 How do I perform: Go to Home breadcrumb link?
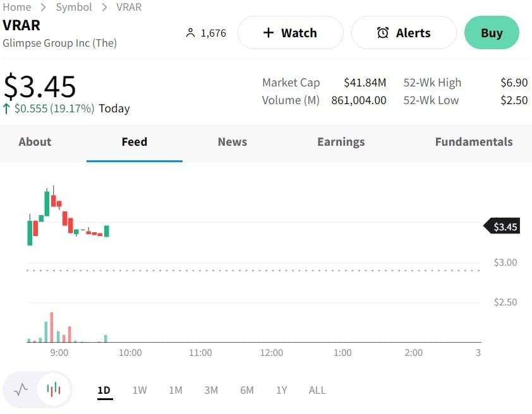(x=17, y=8)
